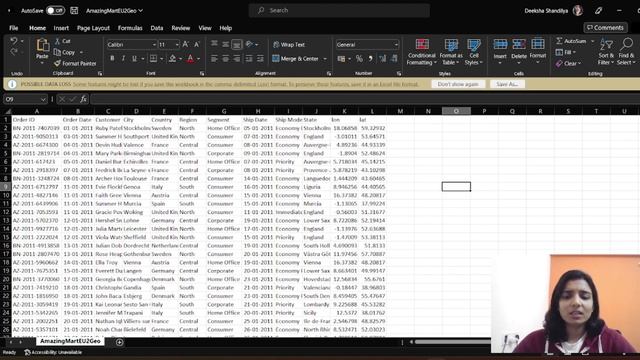Click Increase Indent icon

pyautogui.click(x=260, y=59)
